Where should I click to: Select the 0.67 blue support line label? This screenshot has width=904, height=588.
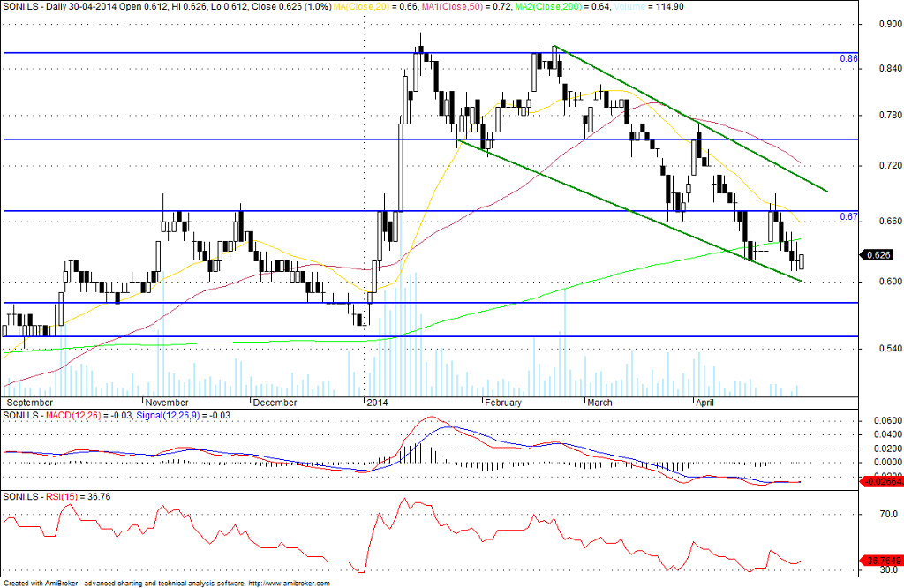(848, 217)
